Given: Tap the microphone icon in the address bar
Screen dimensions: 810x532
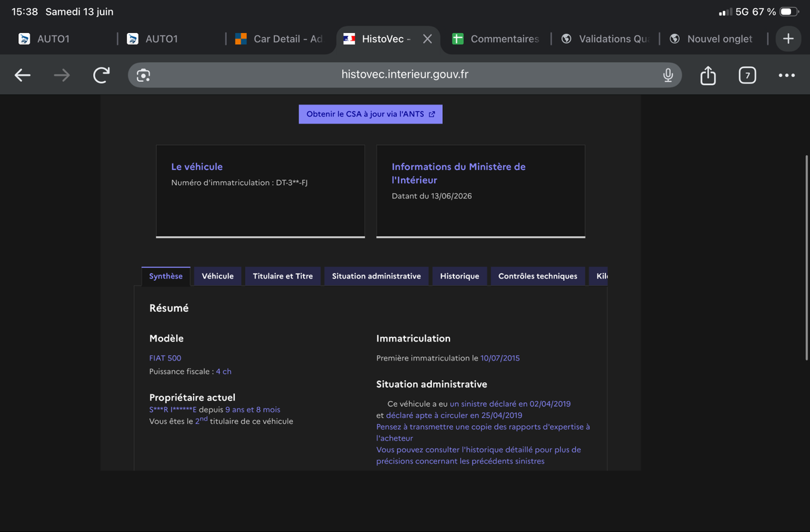Looking at the screenshot, I should pyautogui.click(x=668, y=75).
